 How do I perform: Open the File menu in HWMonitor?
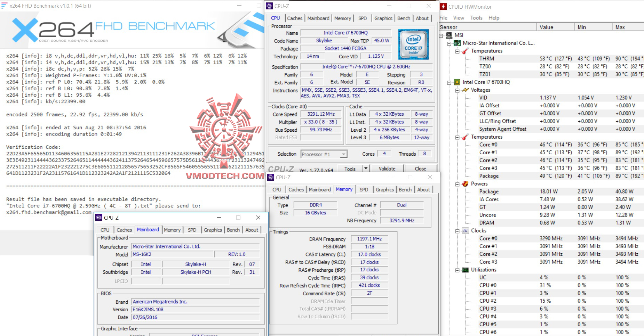(443, 18)
